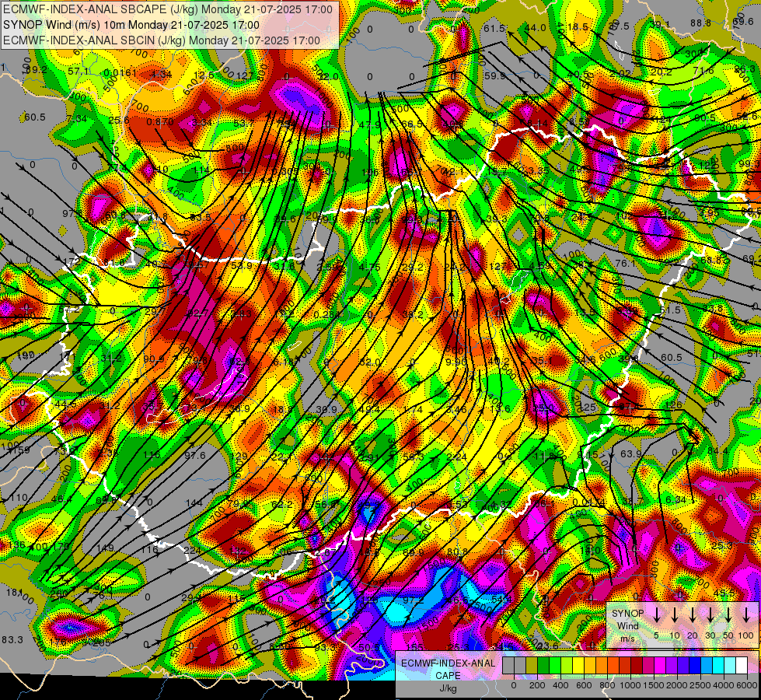This screenshot has height=700, width=761.
Task: Click station value '224' on the map
Action: pyautogui.click(x=192, y=551)
